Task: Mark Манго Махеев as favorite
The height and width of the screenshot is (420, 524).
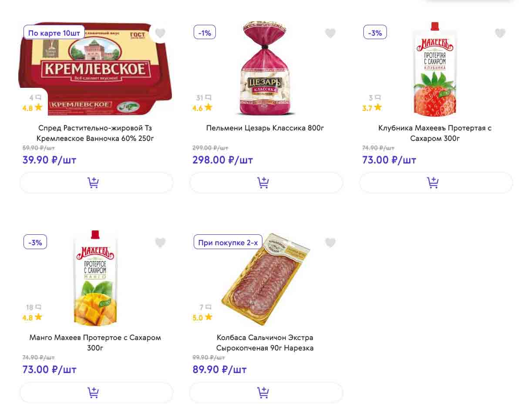Action: click(x=160, y=243)
